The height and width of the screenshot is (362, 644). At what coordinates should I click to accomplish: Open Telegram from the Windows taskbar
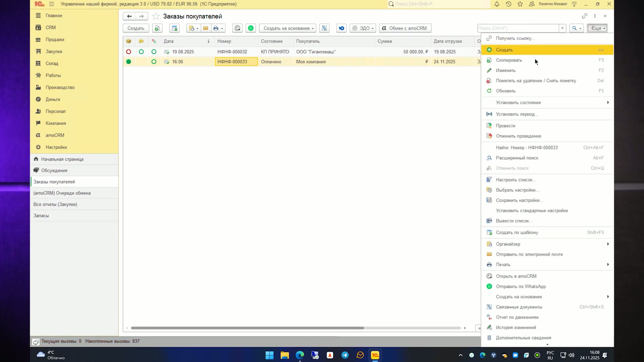point(345,355)
